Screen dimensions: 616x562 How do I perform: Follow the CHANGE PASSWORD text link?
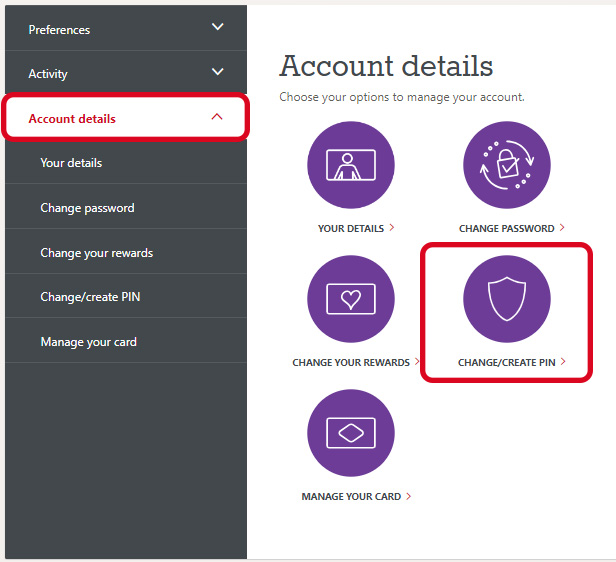tap(506, 229)
